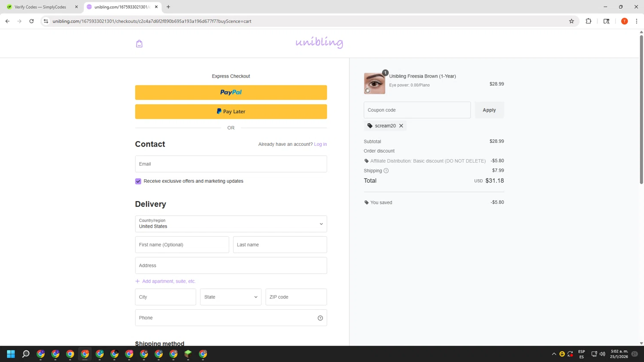The image size is (644, 362).
Task: Close the Verify Codes SimplyCodes tab
Action: 76,7
